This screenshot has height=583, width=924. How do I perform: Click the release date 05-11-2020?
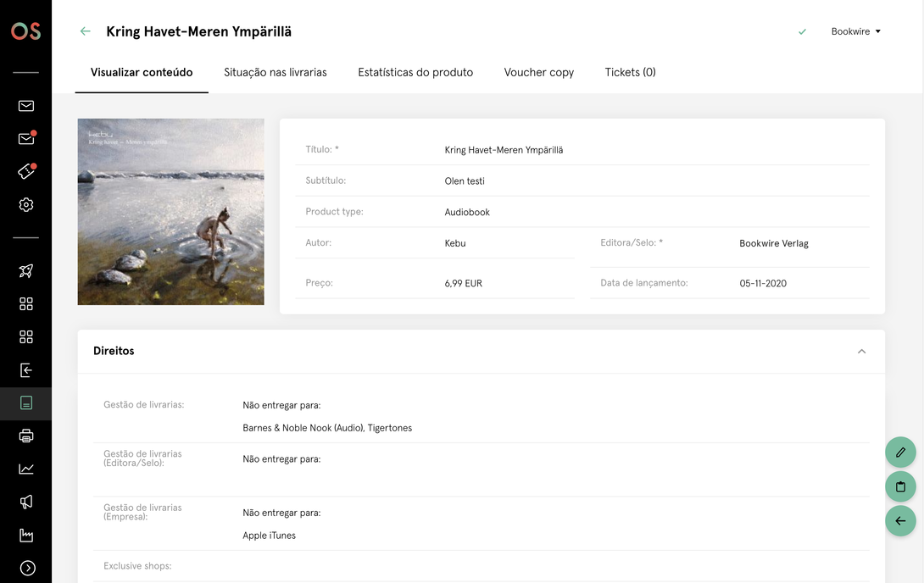pyautogui.click(x=763, y=283)
